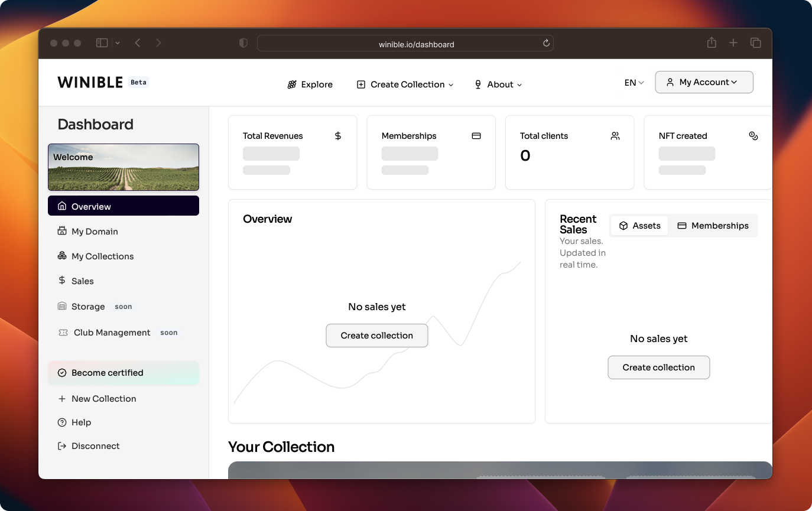Open Sales in the sidebar
Viewport: 812px width, 511px height.
(x=76, y=281)
